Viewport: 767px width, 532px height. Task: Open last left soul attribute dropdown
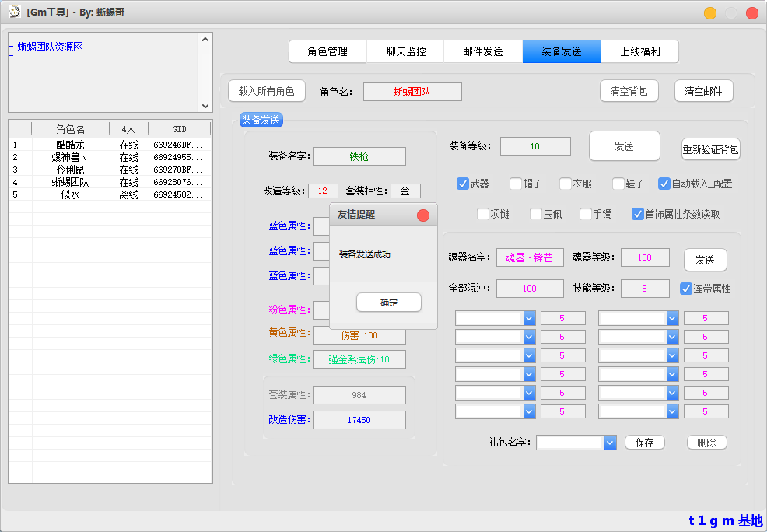pos(529,411)
